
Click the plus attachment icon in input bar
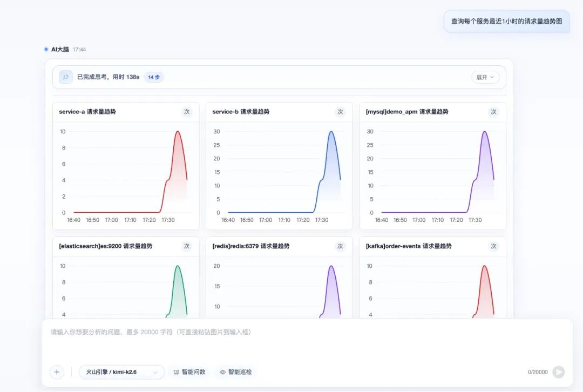tap(57, 372)
